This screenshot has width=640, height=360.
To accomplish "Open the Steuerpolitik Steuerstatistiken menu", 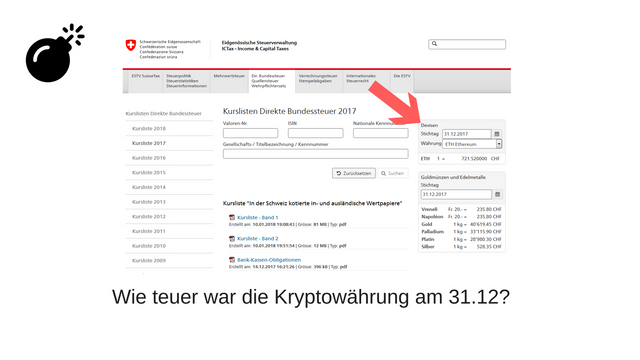I will [x=186, y=81].
